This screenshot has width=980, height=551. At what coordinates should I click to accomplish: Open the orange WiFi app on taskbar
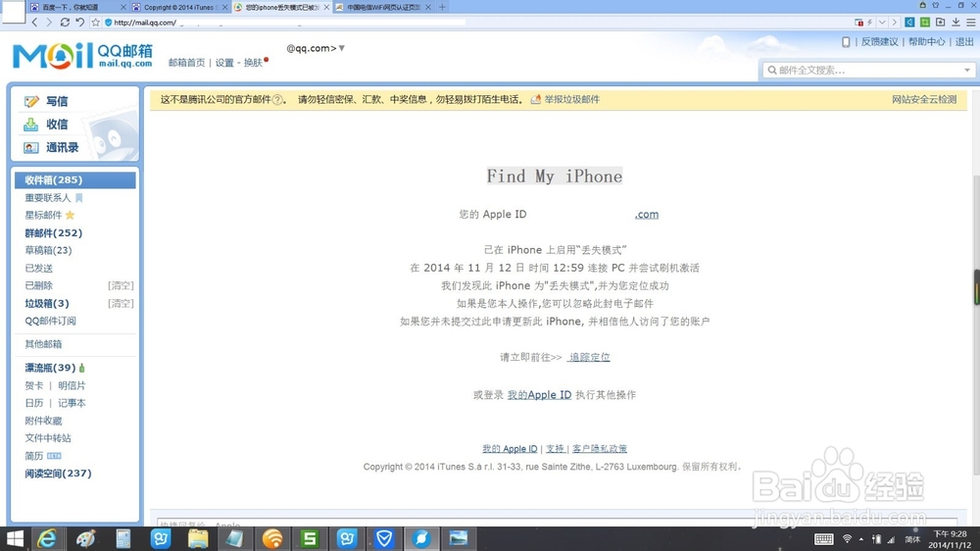272,538
